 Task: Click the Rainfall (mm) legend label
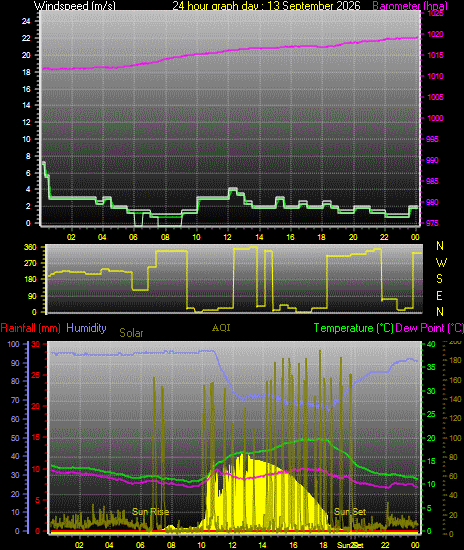tap(31, 328)
